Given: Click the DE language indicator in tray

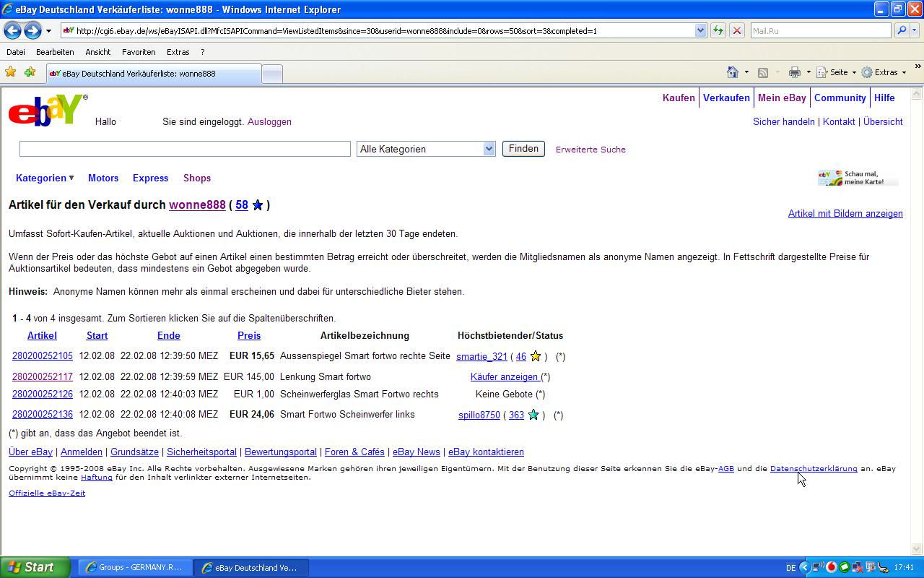Looking at the screenshot, I should tap(790, 568).
